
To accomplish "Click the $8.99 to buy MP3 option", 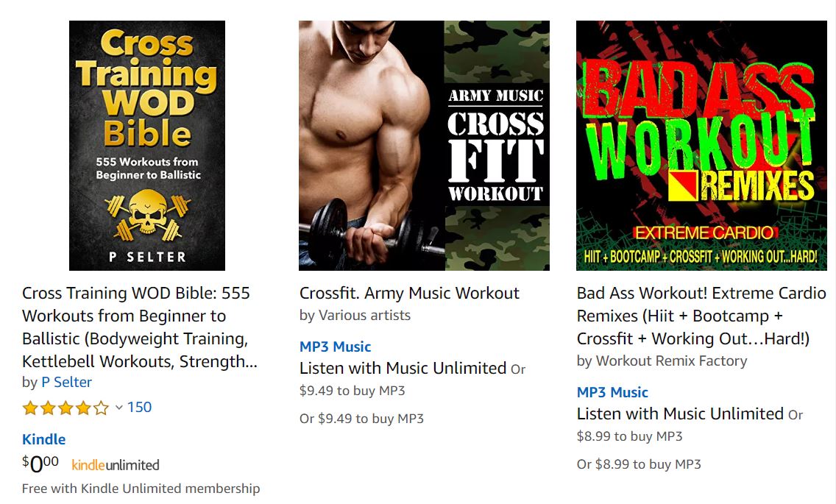I will coord(629,436).
